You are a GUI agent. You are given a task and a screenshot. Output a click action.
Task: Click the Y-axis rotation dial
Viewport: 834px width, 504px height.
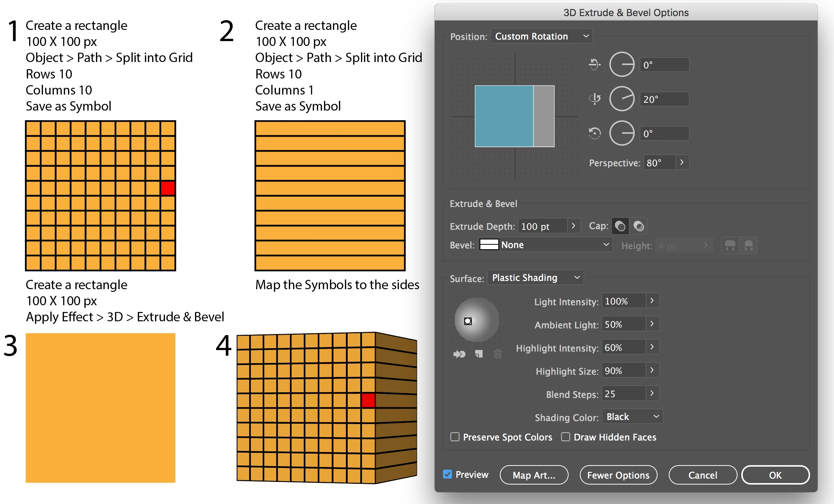click(x=622, y=99)
